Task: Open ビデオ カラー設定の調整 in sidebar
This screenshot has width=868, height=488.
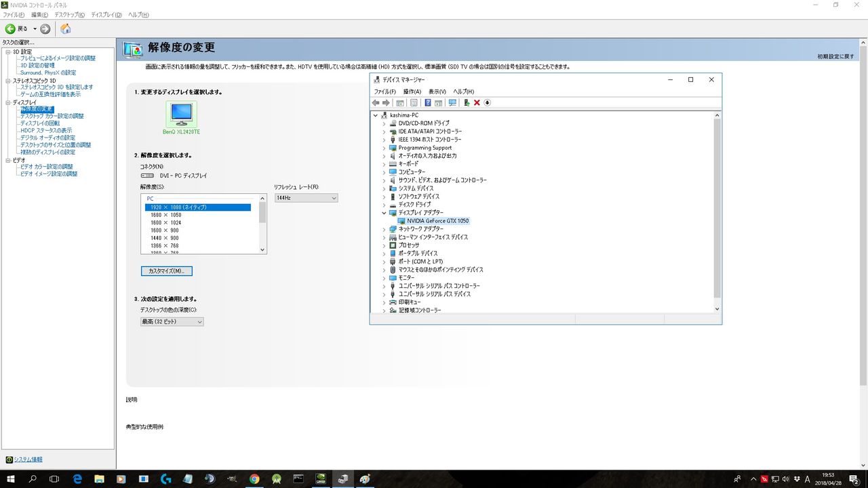Action: click(47, 167)
